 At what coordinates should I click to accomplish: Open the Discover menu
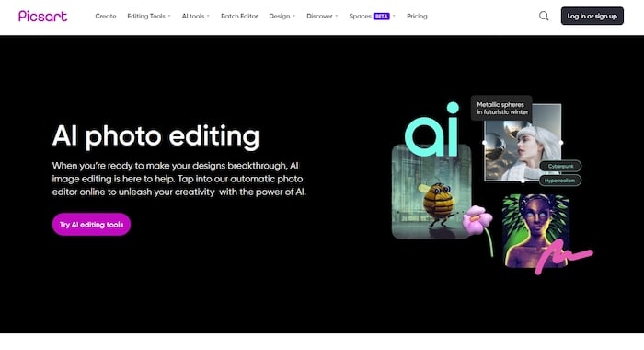pyautogui.click(x=319, y=16)
